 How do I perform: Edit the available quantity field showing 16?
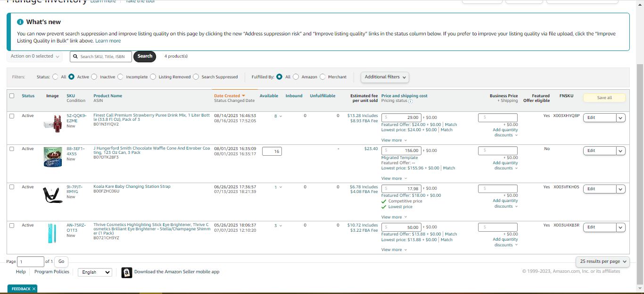(x=272, y=151)
